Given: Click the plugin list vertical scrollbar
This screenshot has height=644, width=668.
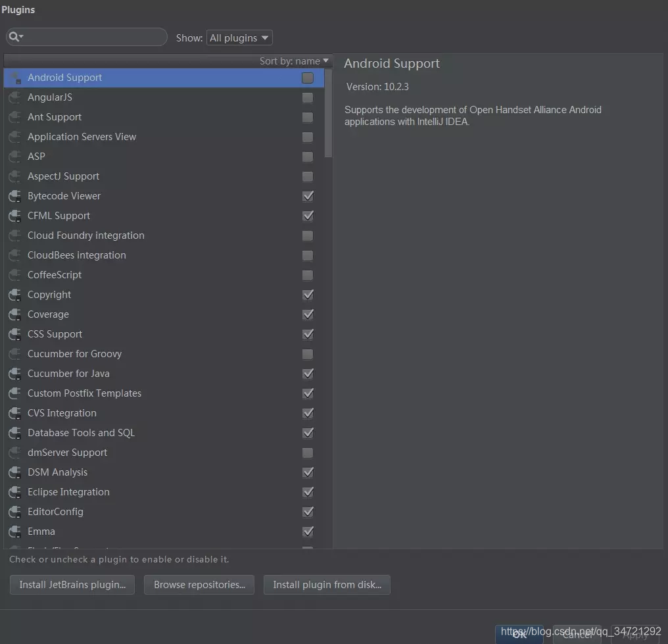Looking at the screenshot, I should (x=328, y=113).
